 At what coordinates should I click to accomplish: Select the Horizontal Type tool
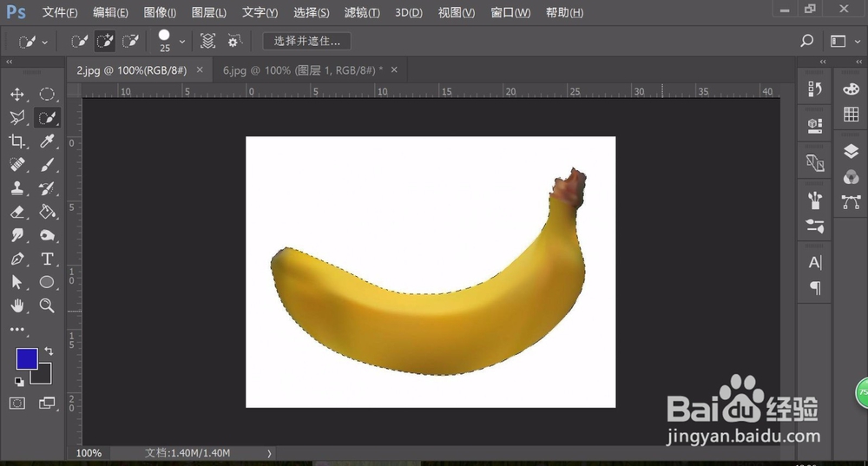pyautogui.click(x=47, y=259)
